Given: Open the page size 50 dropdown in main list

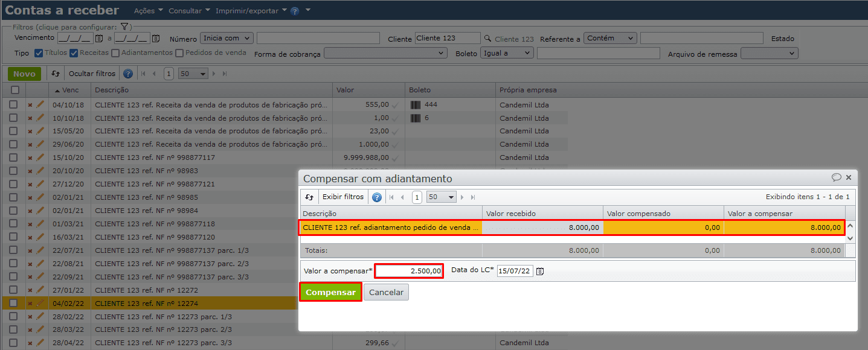Looking at the screenshot, I should pyautogui.click(x=193, y=74).
